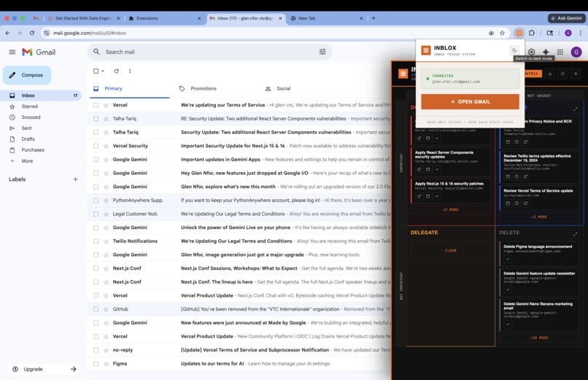Click the Upgrade link in the sidebar
588x380 pixels.
pos(45,369)
